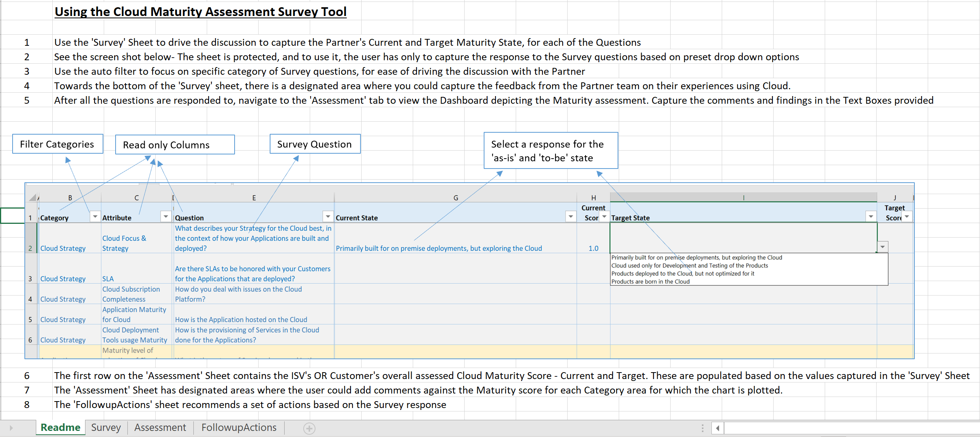Go to the FollowupActions sheet tab

[x=239, y=427]
